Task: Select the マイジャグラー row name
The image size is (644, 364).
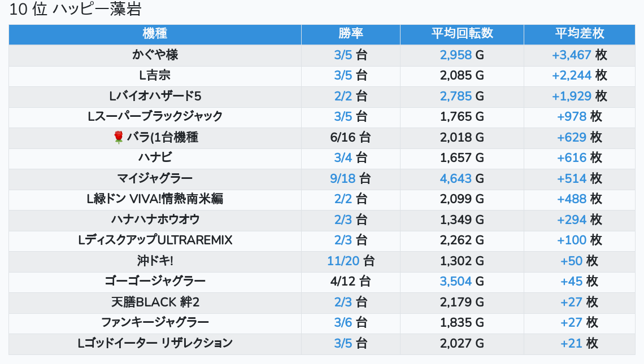Action: coord(155,179)
